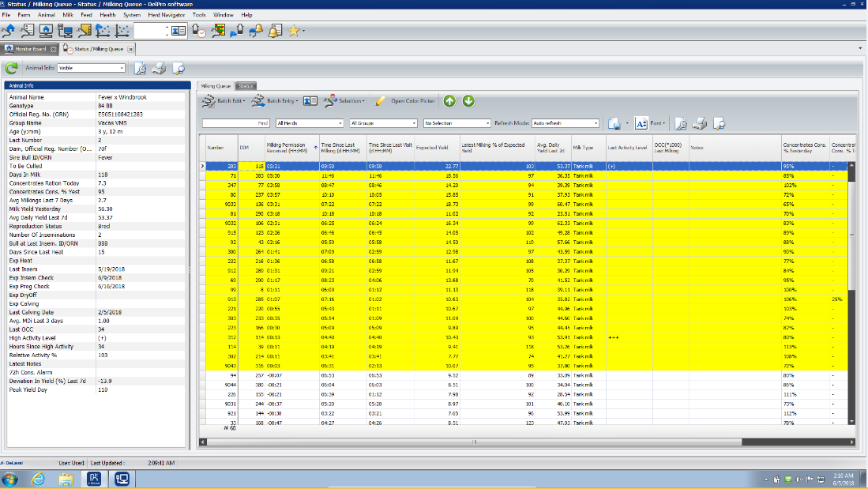Screen dimensions: 868x489
Task: Open Color Picker for row highlighting
Action: pyautogui.click(x=405, y=101)
